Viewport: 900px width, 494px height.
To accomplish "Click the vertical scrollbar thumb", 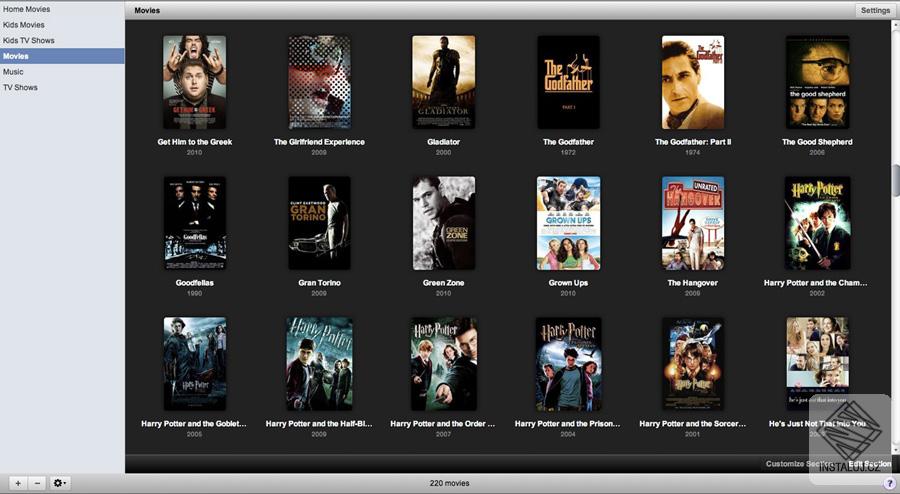I will (x=896, y=180).
